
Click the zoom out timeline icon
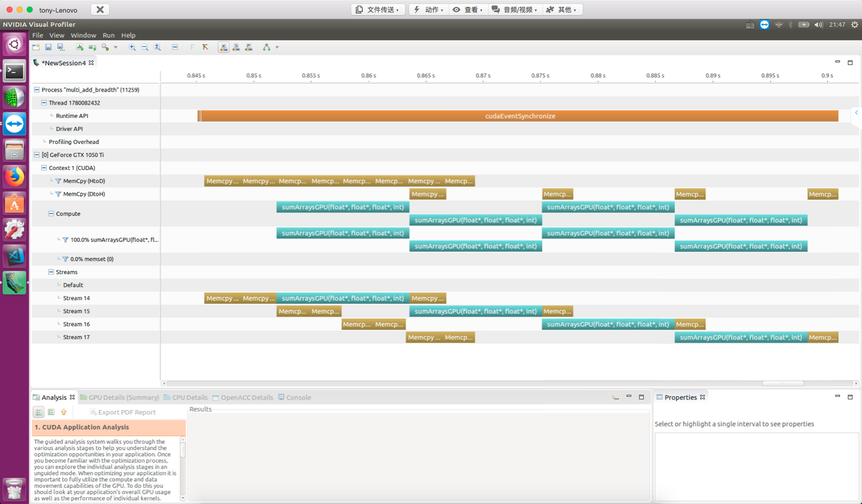click(145, 47)
